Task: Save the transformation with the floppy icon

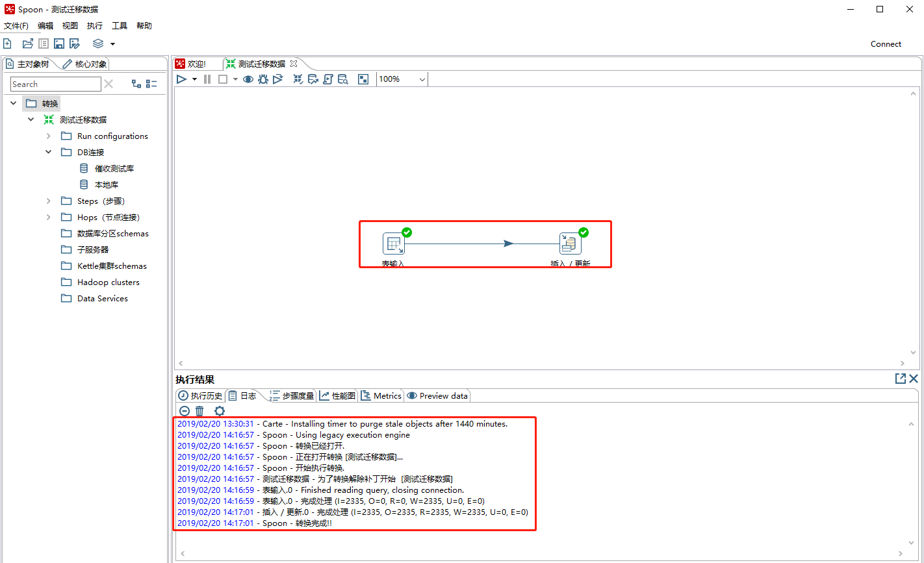Action: [59, 44]
